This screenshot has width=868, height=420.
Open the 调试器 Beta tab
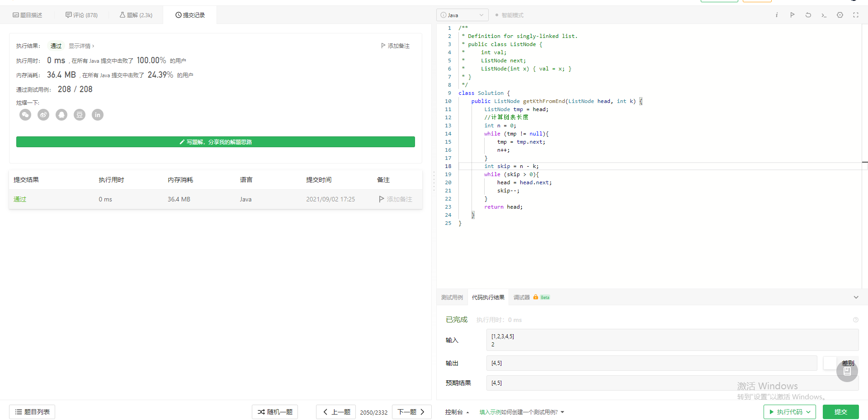tap(532, 297)
